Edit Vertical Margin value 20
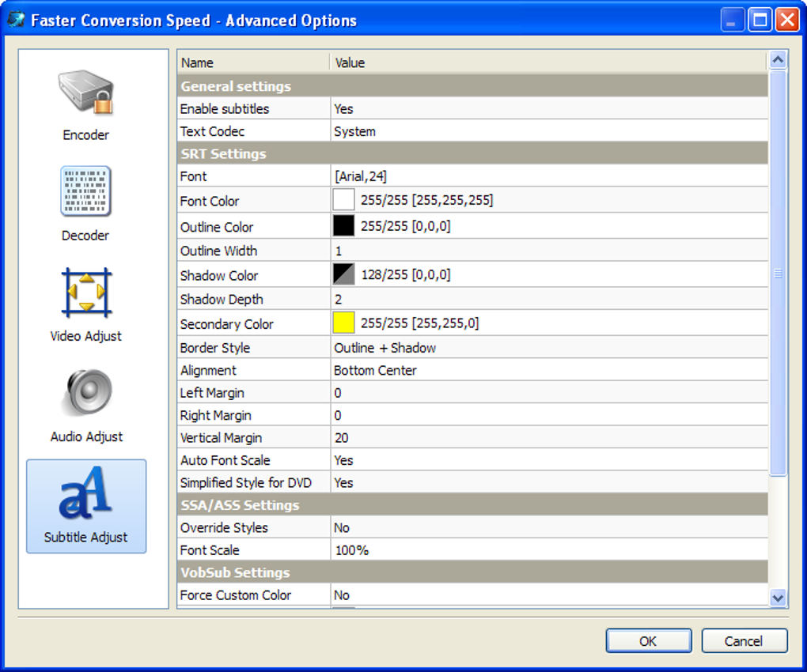 click(549, 437)
